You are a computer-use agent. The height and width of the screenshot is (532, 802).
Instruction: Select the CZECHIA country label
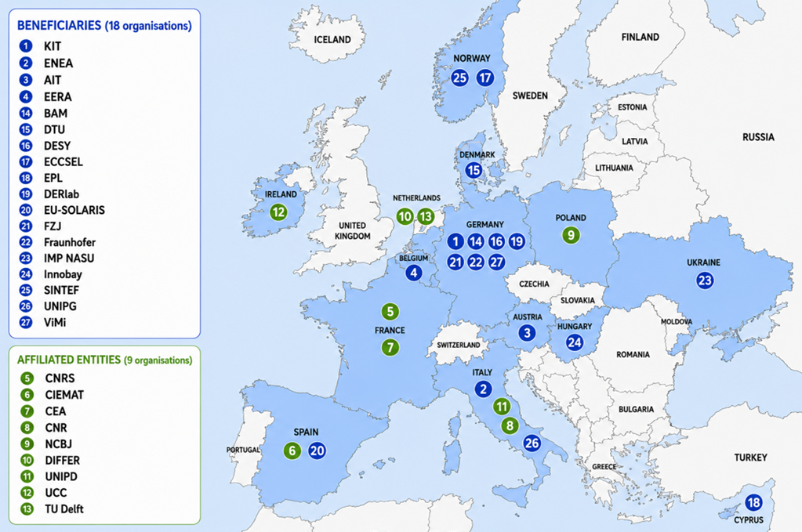point(534,284)
